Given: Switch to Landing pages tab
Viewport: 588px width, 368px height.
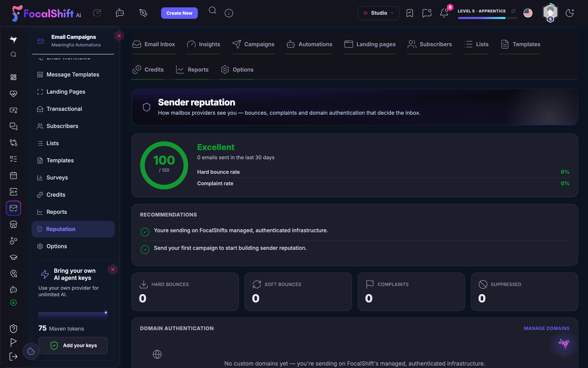Looking at the screenshot, I should (x=370, y=44).
